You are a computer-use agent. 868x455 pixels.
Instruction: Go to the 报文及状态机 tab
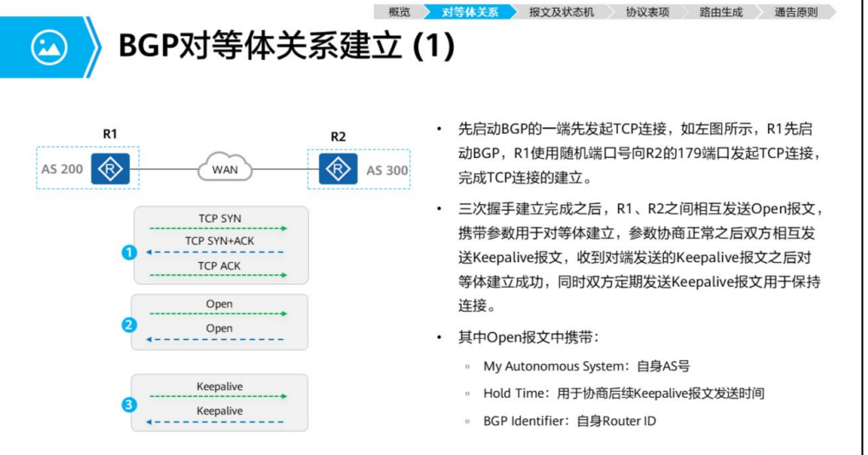point(562,12)
